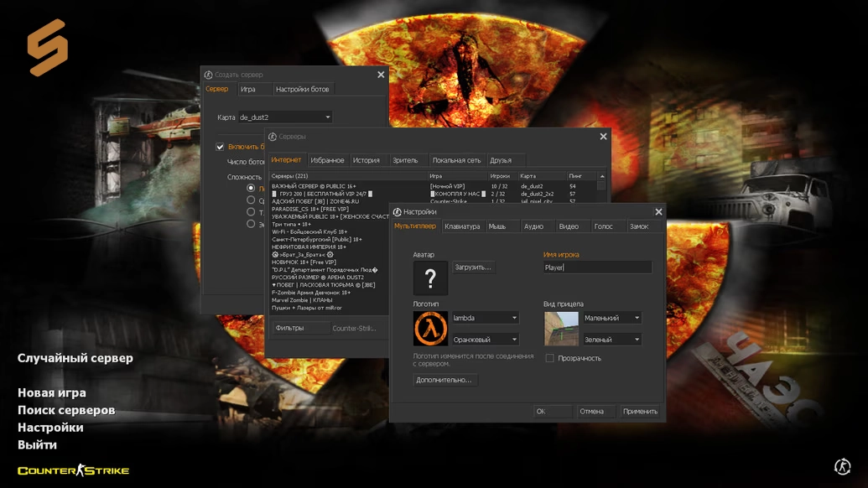The image size is (868, 488).
Task: Open Фильтры in the Серверы window
Action: (x=301, y=328)
